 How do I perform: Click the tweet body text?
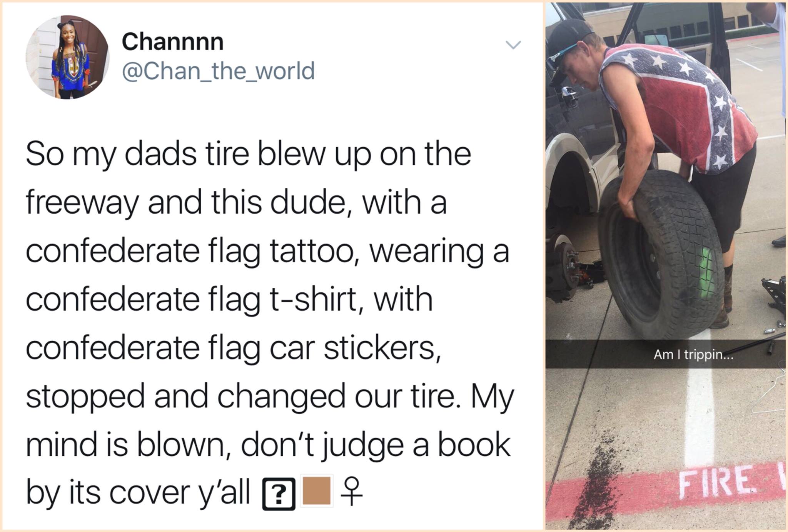click(x=269, y=323)
